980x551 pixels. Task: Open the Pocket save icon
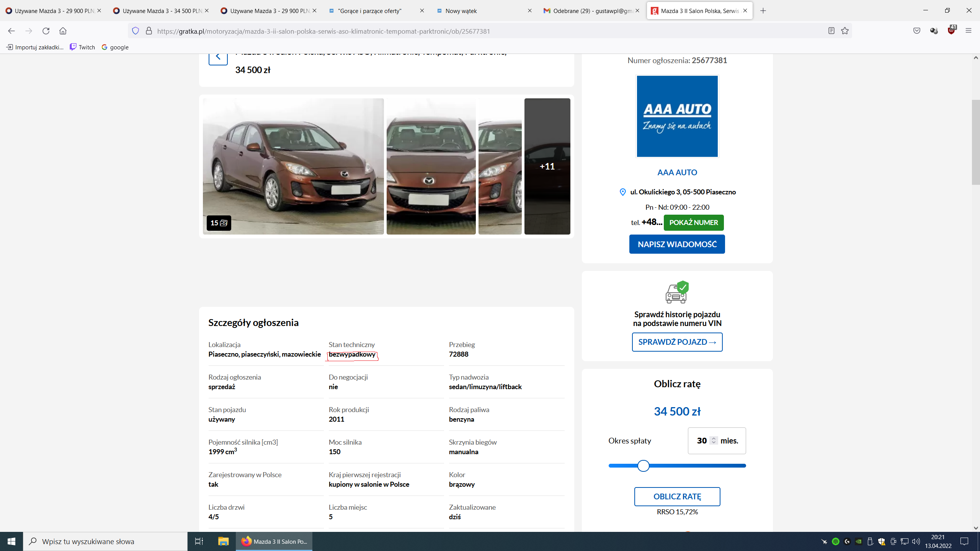[916, 31]
